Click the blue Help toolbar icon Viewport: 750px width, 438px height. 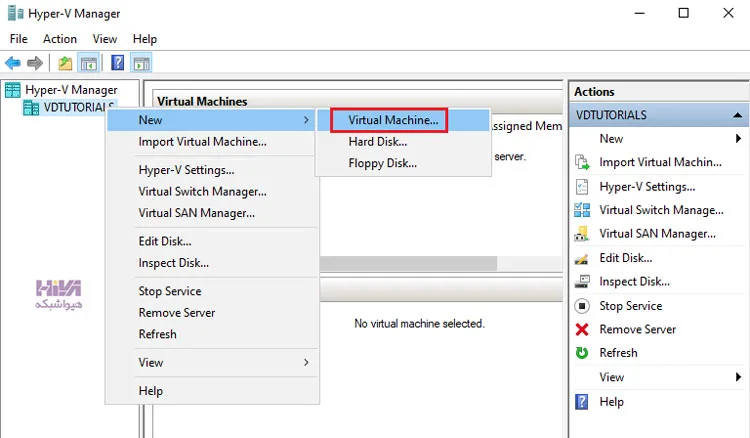117,63
